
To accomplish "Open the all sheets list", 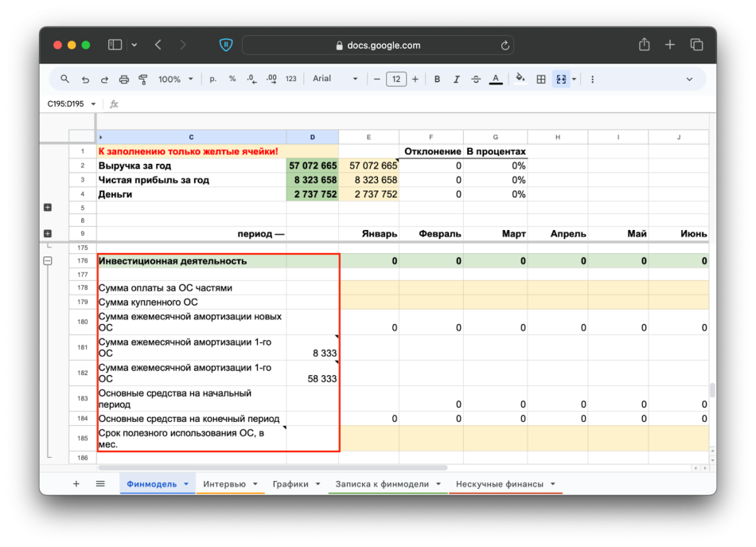I will 100,484.
